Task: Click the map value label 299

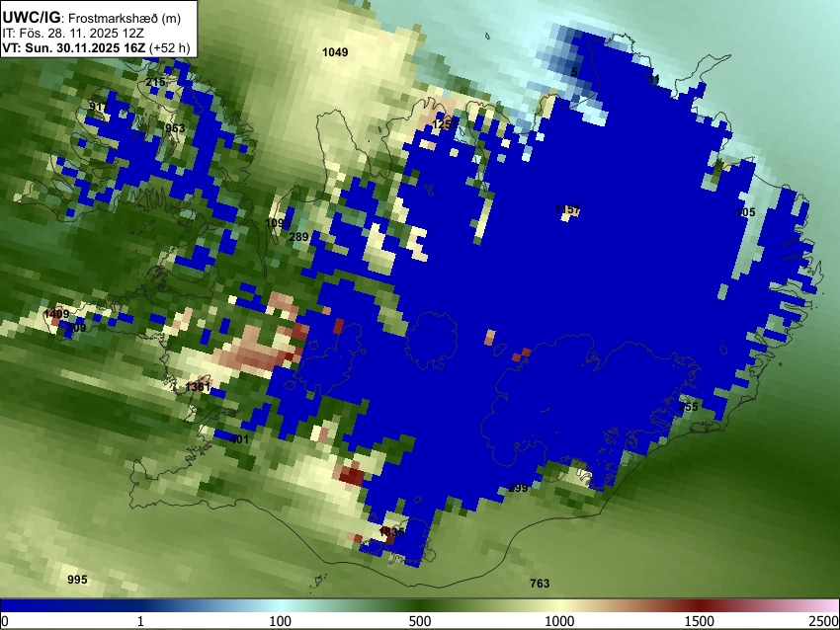Action: 518,488
